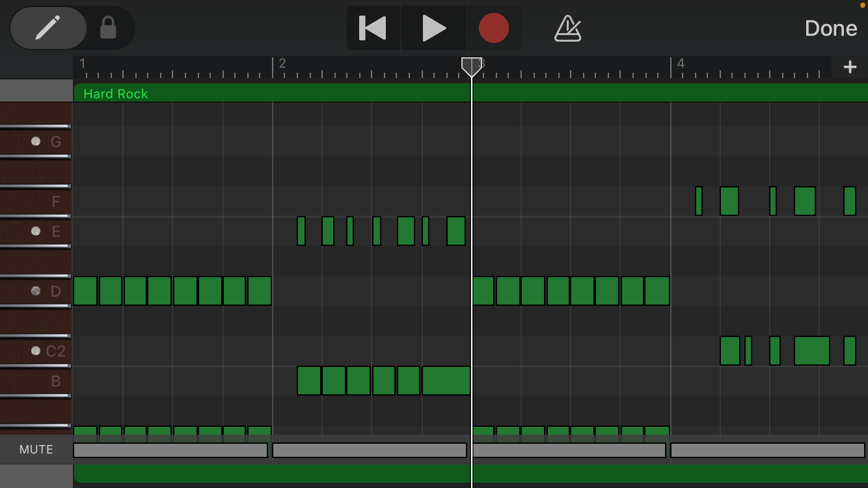Rewind to the beginning of the song
The width and height of the screenshot is (868, 488).
coord(372,27)
